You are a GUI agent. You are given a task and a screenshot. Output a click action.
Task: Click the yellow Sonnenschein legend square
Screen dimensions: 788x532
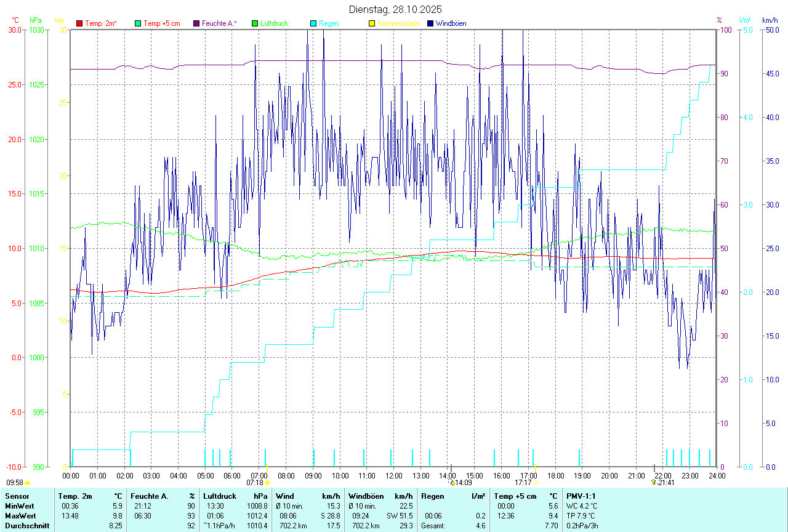(x=372, y=23)
